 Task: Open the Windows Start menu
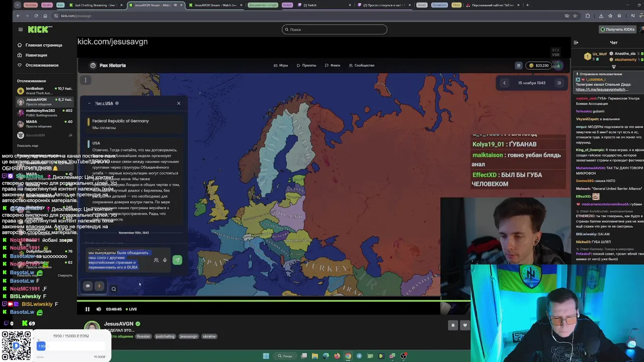click(x=266, y=356)
